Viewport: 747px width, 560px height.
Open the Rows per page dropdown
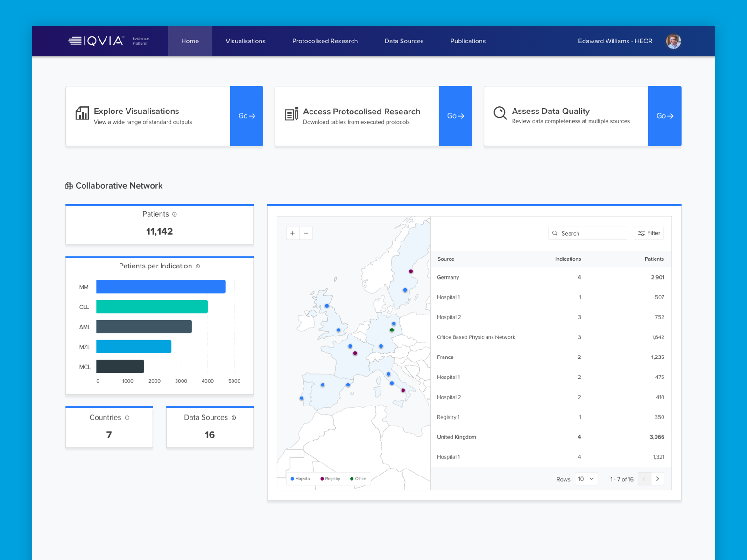click(586, 479)
